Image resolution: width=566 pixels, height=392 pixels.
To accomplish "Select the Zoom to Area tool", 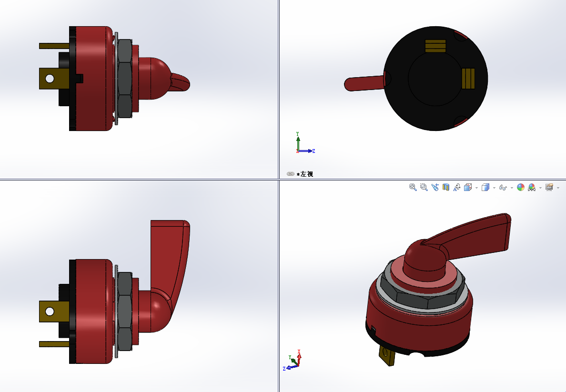I will 424,187.
